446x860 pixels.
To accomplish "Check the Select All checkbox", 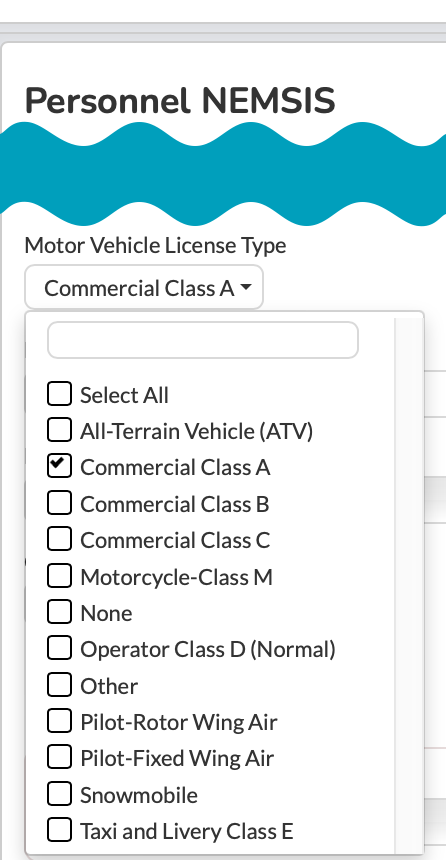I will pos(59,394).
